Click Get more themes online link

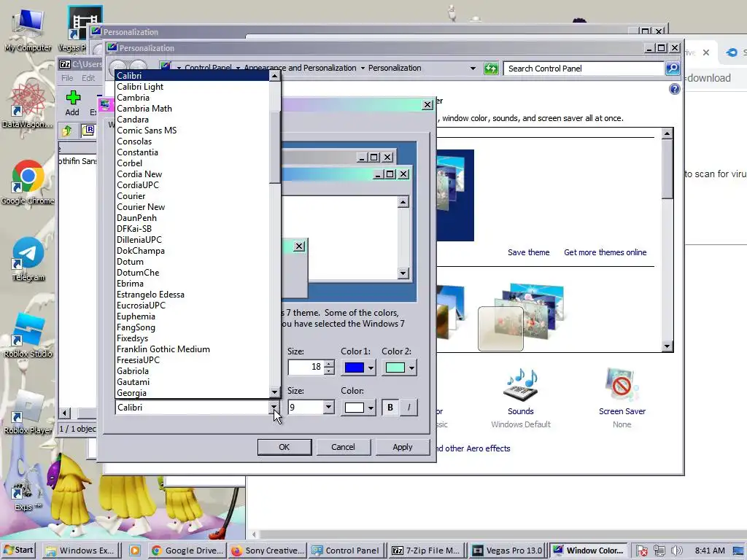(x=605, y=252)
